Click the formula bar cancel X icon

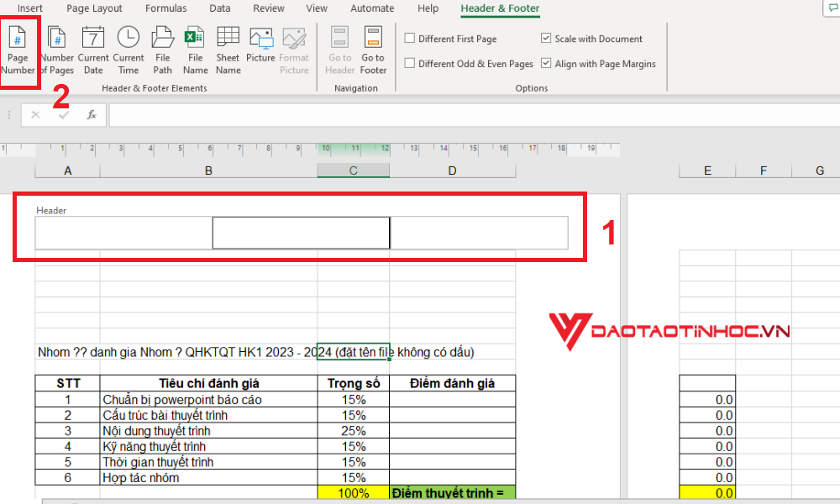point(35,114)
